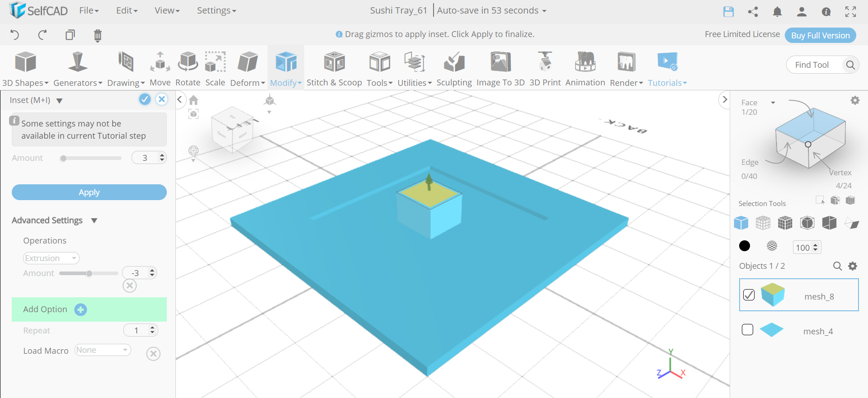The image size is (868, 398).
Task: Open the Animation tool
Action: pyautogui.click(x=585, y=69)
